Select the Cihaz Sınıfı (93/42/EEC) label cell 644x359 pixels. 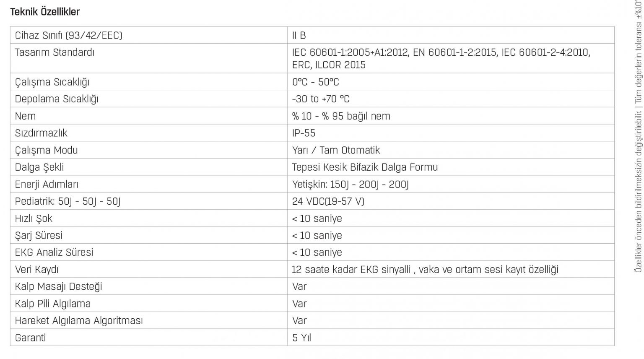(149, 35)
